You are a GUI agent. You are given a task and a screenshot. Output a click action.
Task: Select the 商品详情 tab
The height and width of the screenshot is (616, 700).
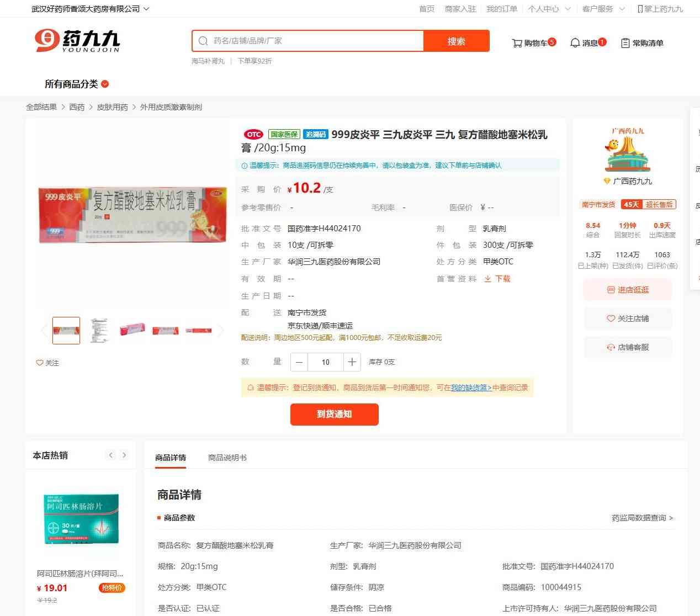pos(171,458)
